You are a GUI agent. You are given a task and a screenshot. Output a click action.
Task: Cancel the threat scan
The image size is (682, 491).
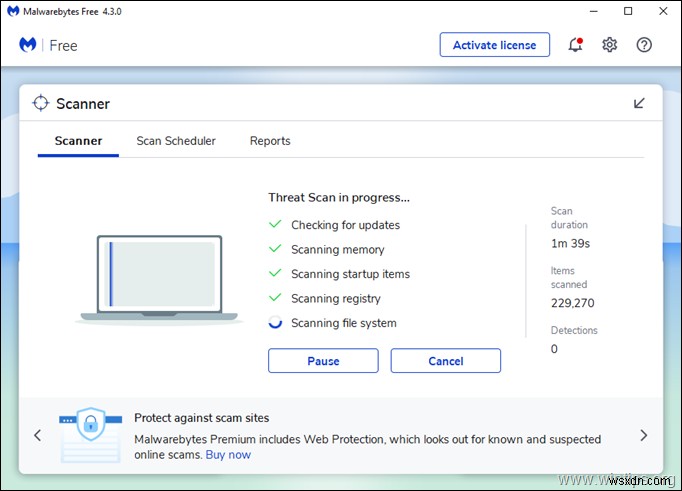click(x=445, y=361)
